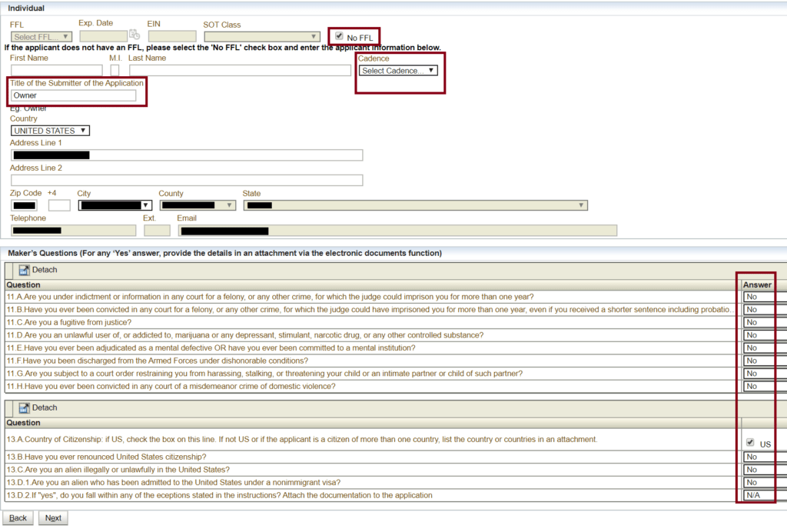
Task: Click the Back button
Action: point(18,518)
